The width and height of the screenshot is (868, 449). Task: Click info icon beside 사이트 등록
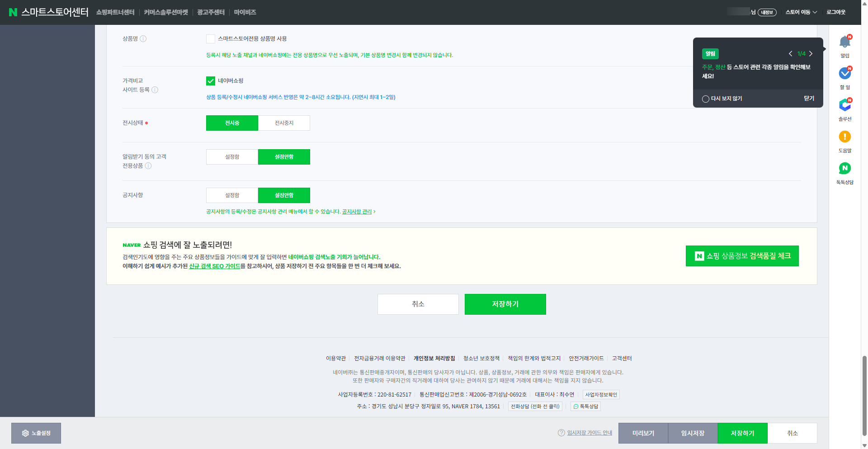tap(155, 90)
